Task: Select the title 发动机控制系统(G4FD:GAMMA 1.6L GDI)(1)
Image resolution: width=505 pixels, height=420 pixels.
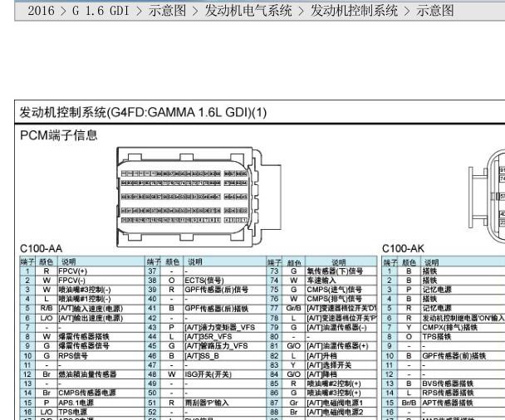Action: coord(143,112)
